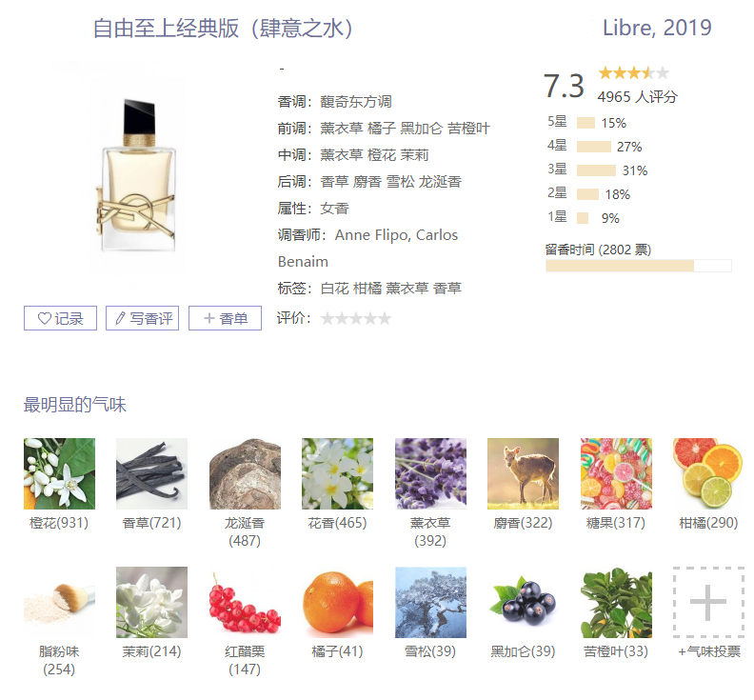Screen dimensions: 754x700
Task: Click the 柑橘 tag in 标签 row
Action: point(367,289)
